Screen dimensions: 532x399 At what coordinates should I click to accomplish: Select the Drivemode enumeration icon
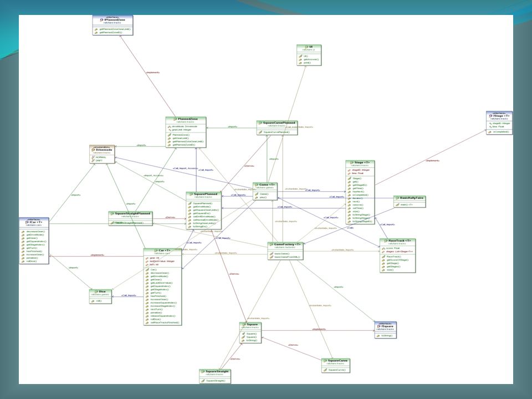coord(93,150)
